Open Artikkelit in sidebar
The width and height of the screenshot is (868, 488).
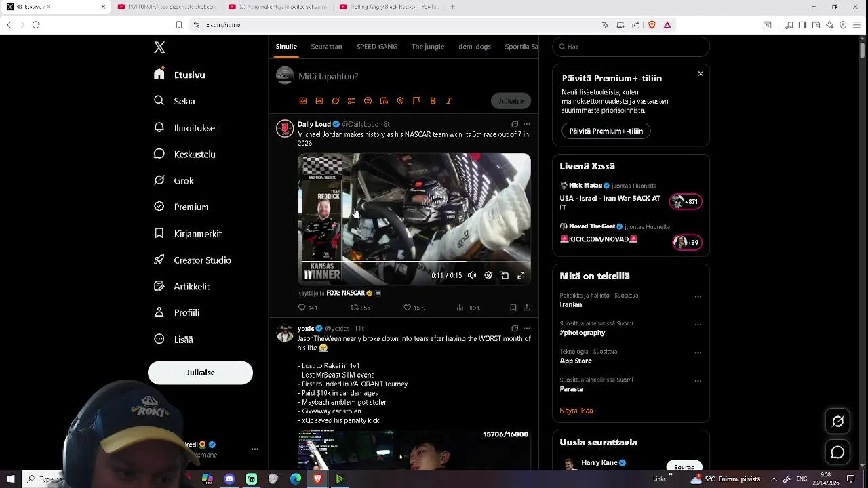click(x=182, y=286)
